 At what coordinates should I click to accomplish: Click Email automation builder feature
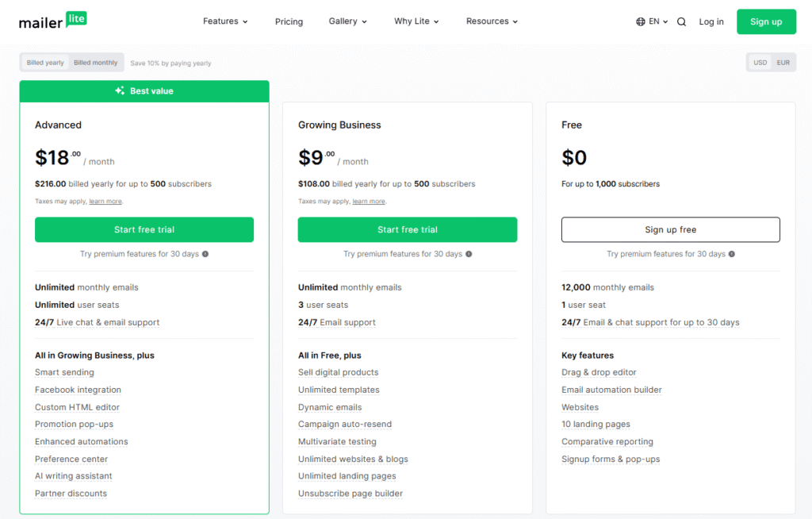point(611,390)
